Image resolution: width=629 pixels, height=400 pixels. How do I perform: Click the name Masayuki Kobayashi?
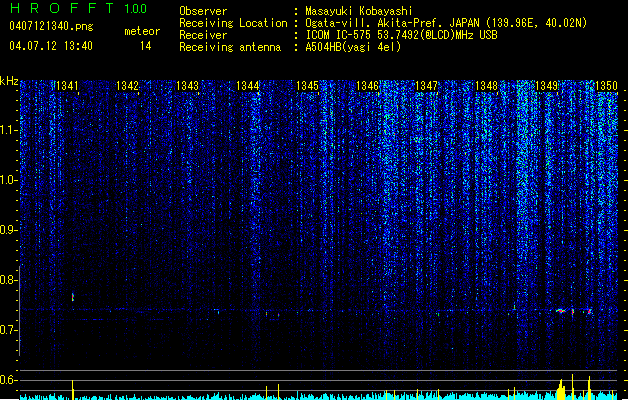(x=359, y=11)
